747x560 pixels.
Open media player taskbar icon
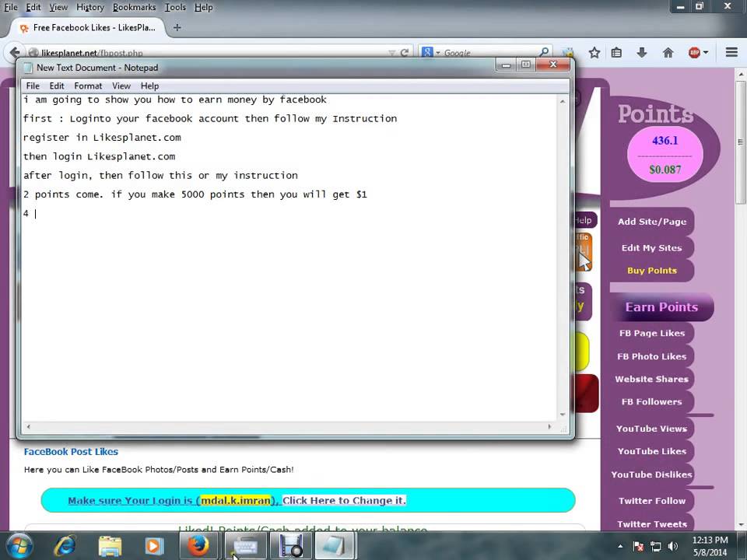click(x=153, y=546)
